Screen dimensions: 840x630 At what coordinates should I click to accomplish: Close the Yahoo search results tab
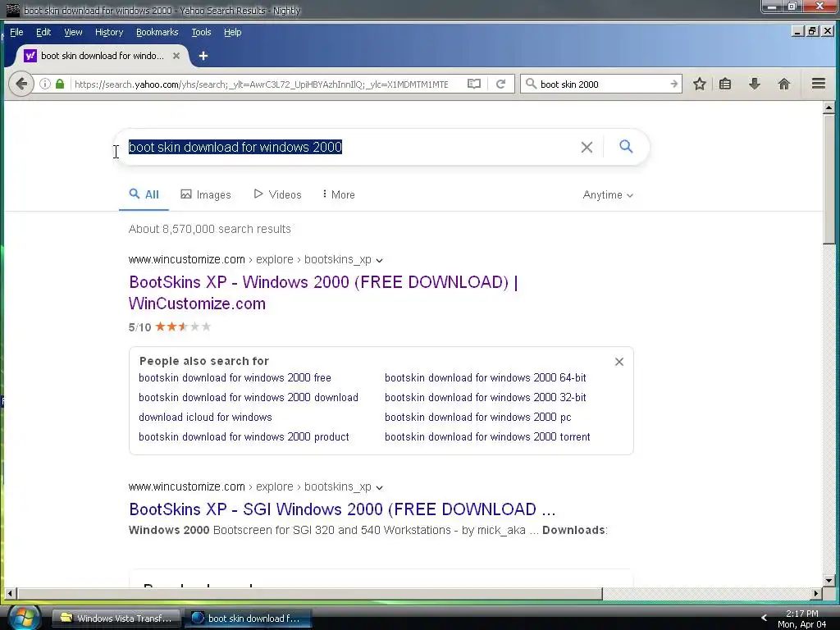coord(176,56)
